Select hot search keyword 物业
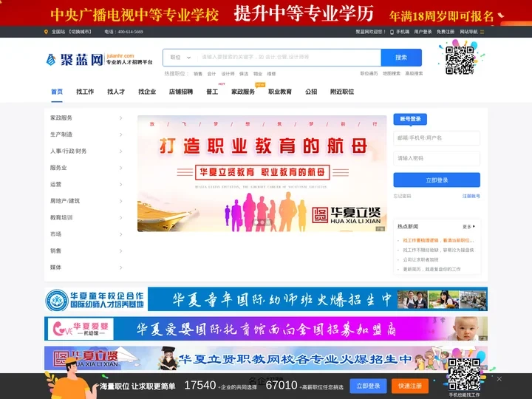 [x=258, y=74]
